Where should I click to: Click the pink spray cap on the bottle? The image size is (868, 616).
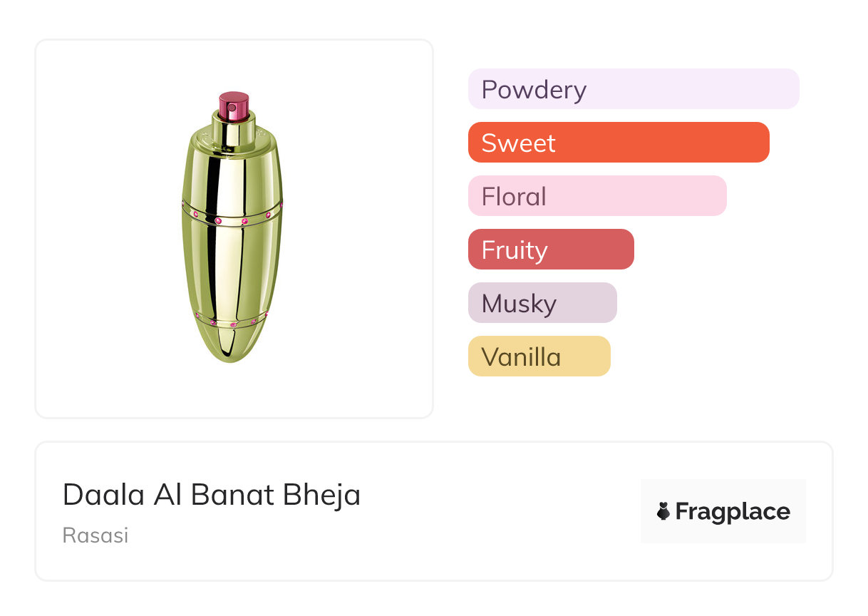(x=234, y=105)
